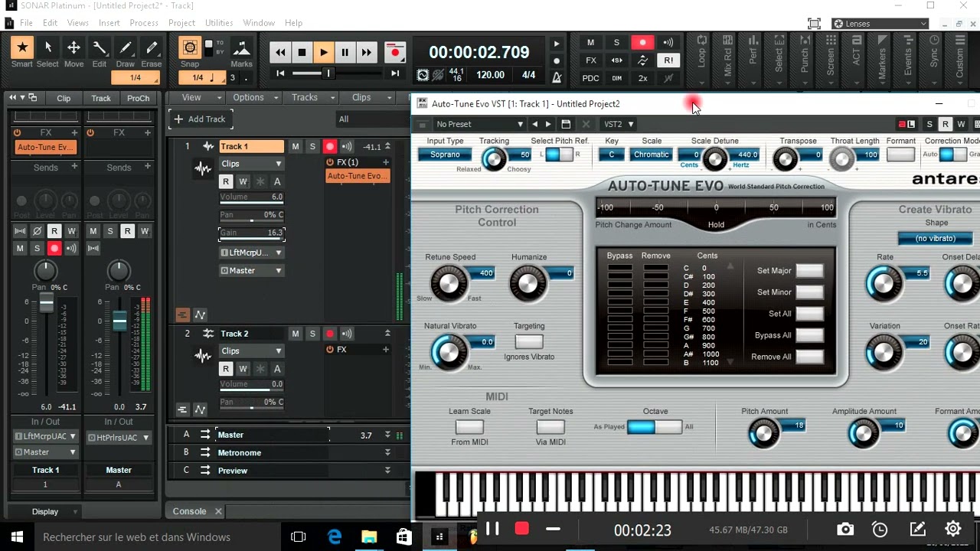Viewport: 980px width, 551px height.
Task: Open the track view Options dropdown
Action: tap(254, 97)
